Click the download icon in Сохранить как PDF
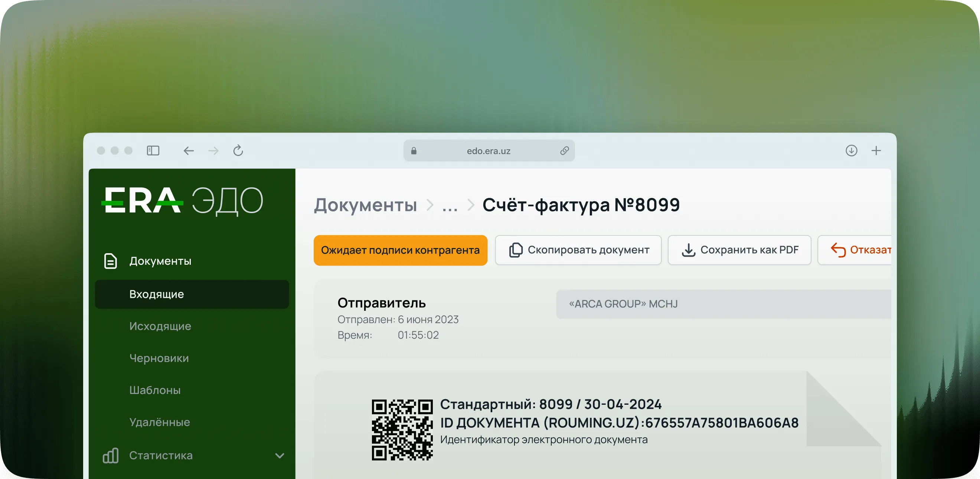 pyautogui.click(x=688, y=250)
